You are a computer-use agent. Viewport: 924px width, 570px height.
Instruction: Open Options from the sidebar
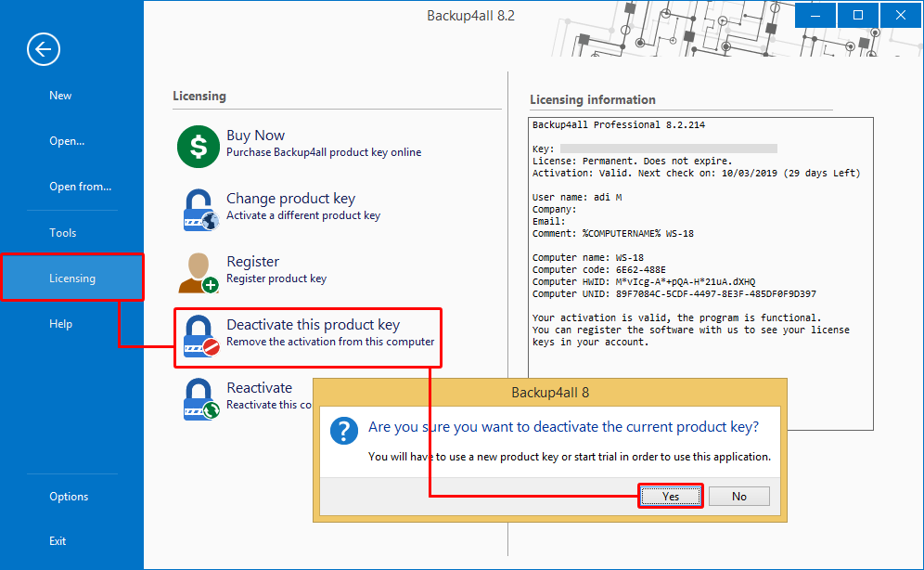coord(69,497)
